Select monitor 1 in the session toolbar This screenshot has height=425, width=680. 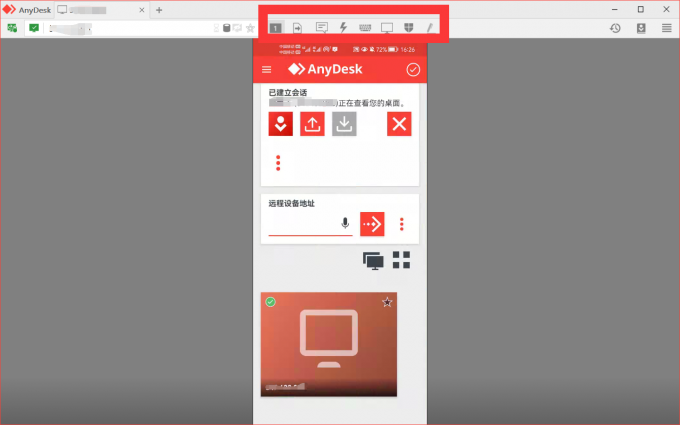[x=275, y=28]
